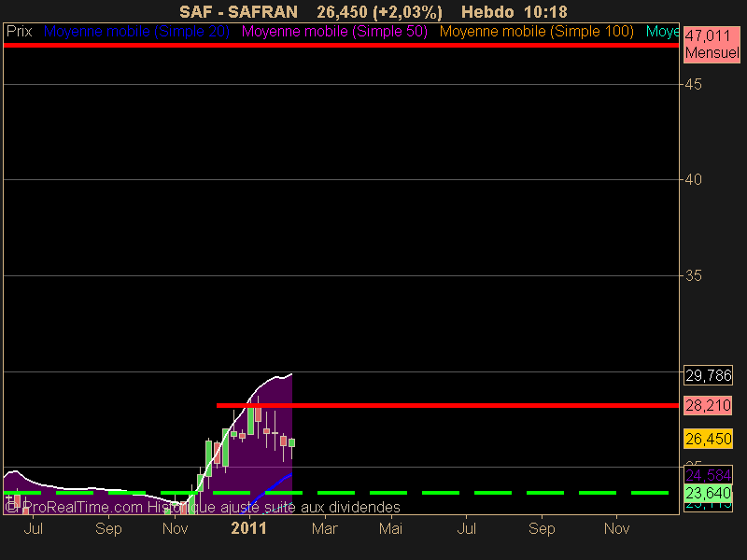This screenshot has height=560, width=747.
Task: Click the "Mai" label on time axis
Action: pyautogui.click(x=390, y=528)
